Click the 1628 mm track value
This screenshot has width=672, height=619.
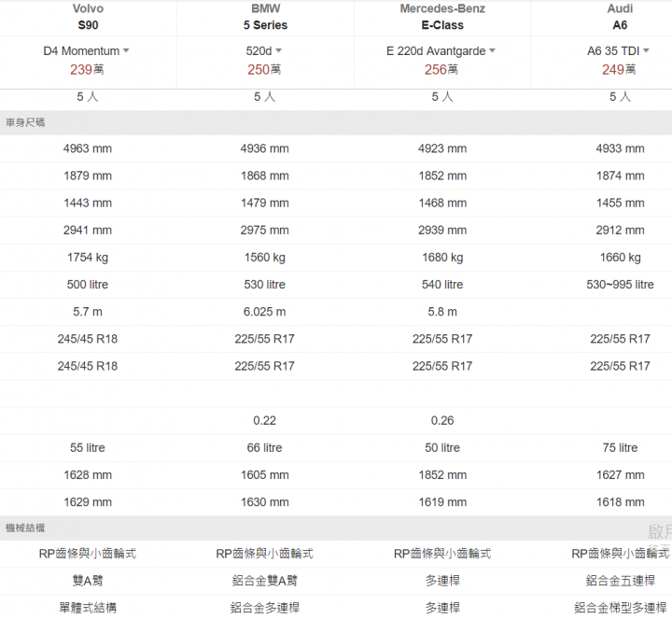tap(88, 475)
